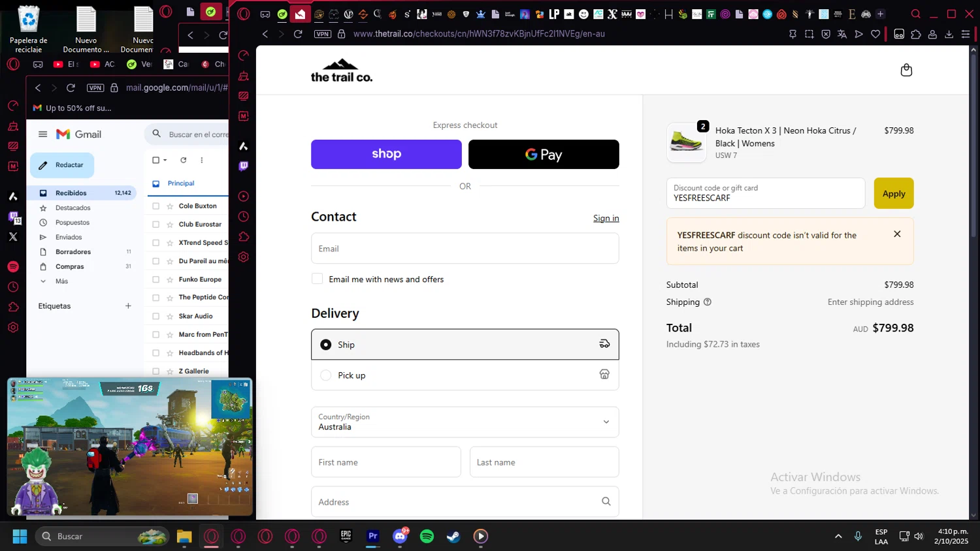Open Epic Games launcher from the taskbar
980x551 pixels.
346,536
